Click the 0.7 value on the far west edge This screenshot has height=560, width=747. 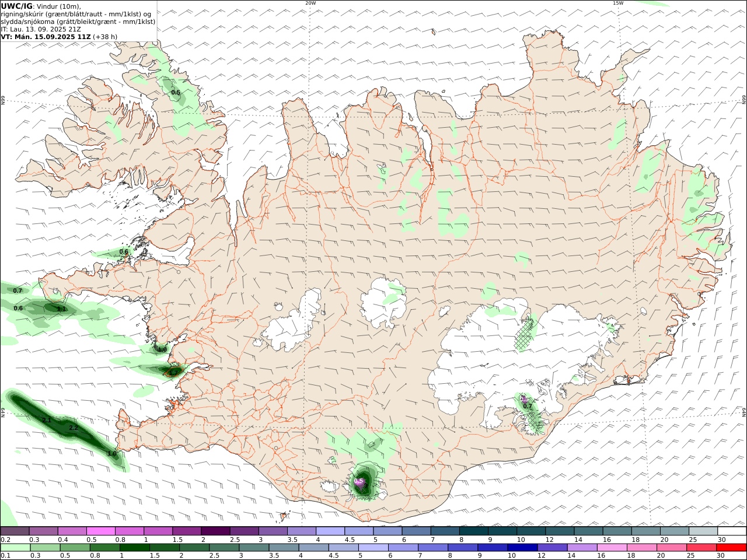[18, 290]
